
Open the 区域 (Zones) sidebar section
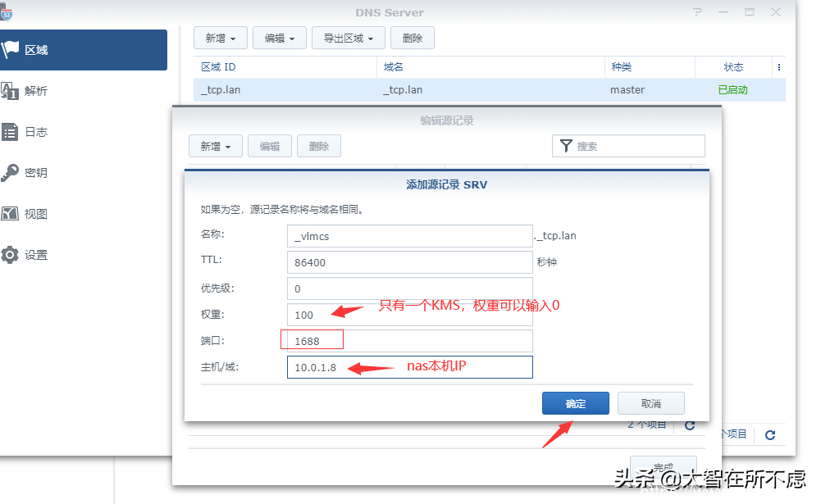coord(84,50)
